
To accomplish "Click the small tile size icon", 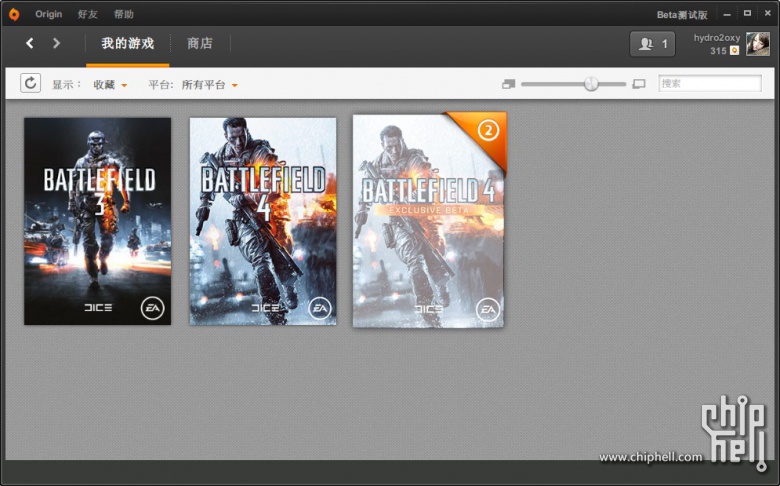I will click(x=508, y=84).
